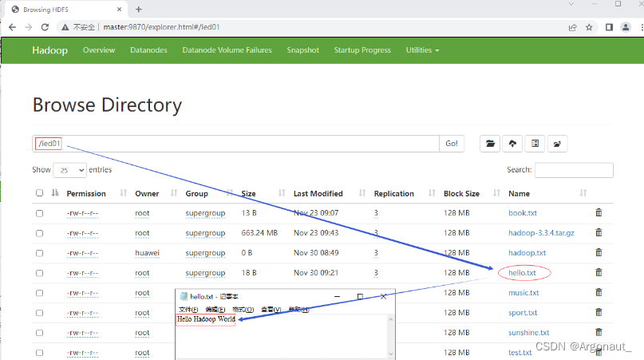The image size is (644, 360).
Task: Open the Startup Progress tab
Action: (x=362, y=50)
